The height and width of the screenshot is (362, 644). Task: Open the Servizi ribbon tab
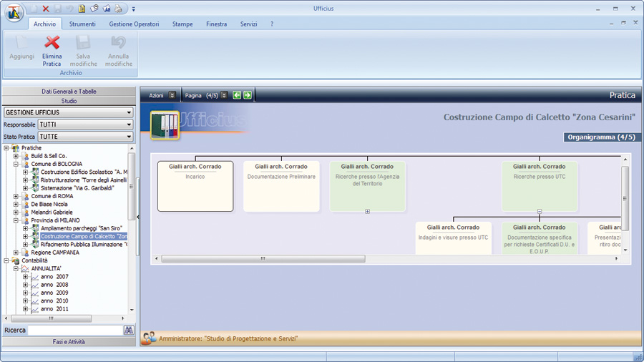coord(248,24)
